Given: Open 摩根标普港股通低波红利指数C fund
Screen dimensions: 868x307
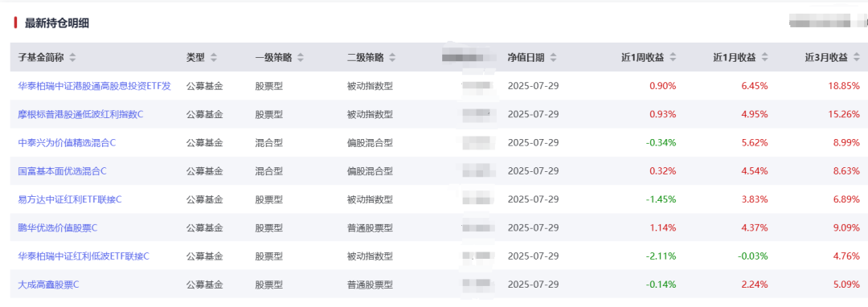Looking at the screenshot, I should 81,114.
